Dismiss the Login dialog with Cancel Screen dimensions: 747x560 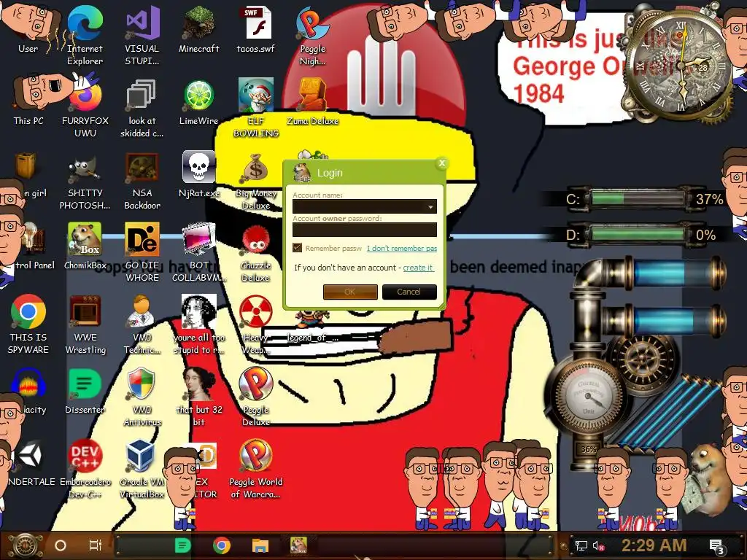pyautogui.click(x=409, y=292)
